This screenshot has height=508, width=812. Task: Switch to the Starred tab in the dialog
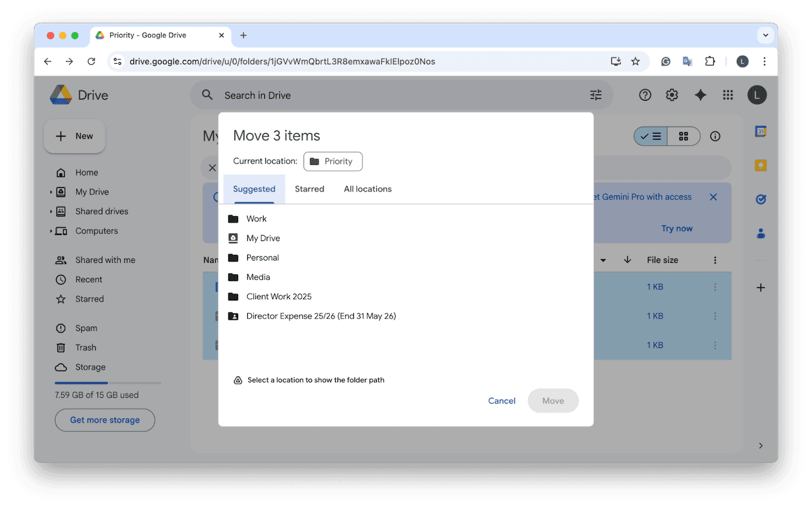[x=310, y=188]
